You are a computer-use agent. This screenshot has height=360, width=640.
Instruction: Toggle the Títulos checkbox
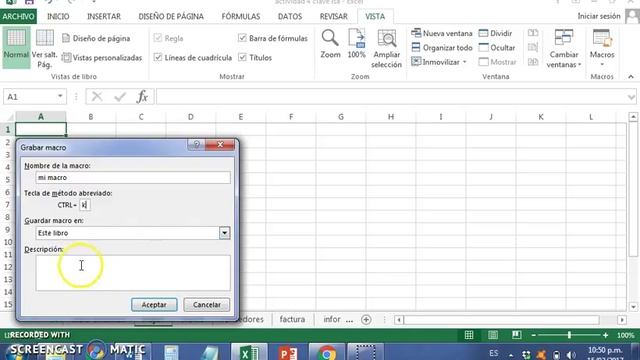[x=242, y=58]
